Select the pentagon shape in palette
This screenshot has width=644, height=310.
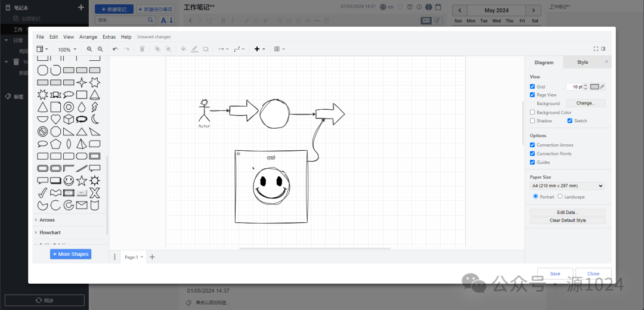tap(55, 144)
